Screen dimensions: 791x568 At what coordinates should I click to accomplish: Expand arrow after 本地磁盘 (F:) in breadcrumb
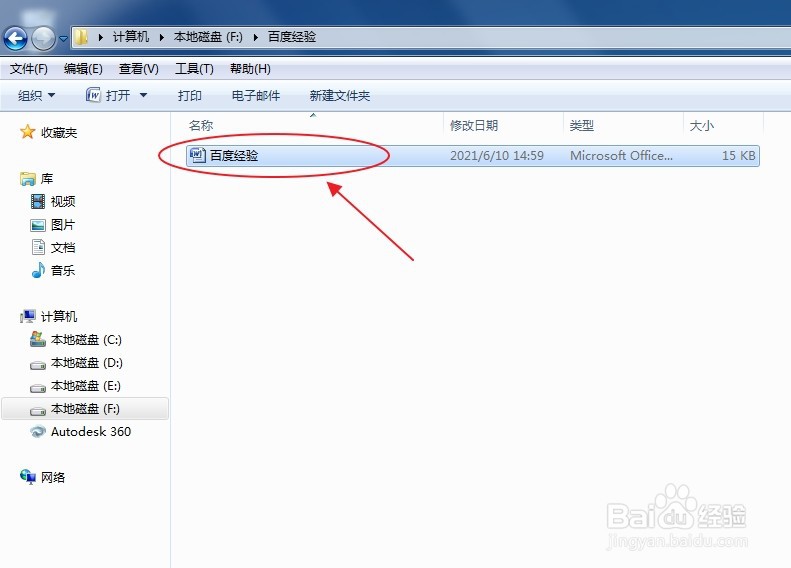pos(256,37)
